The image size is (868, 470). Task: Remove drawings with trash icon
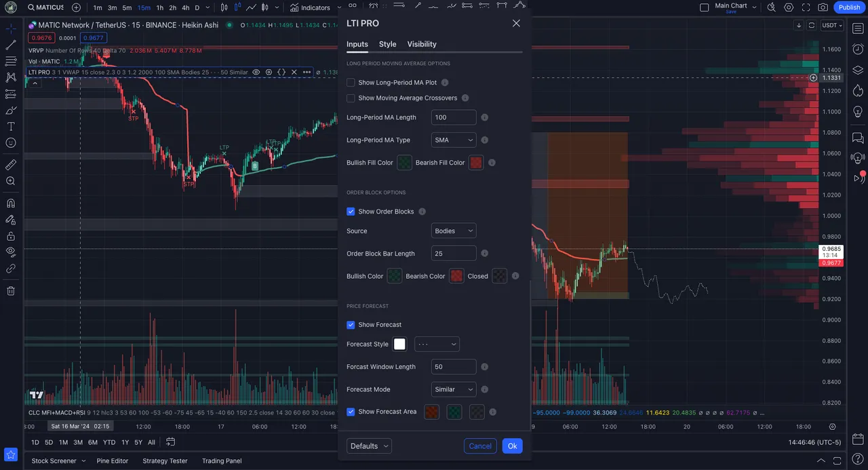tap(11, 291)
